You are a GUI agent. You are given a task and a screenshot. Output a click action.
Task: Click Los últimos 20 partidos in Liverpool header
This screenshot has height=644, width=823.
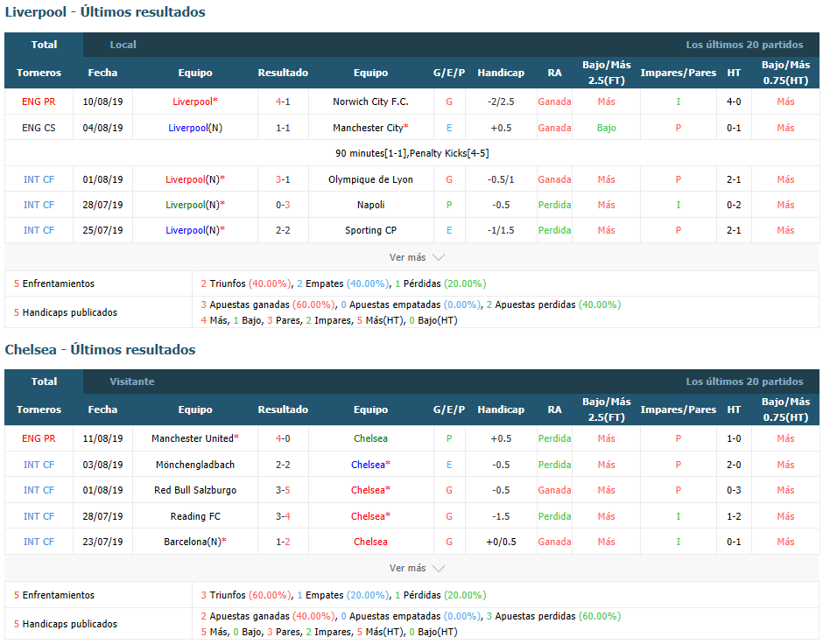pos(744,45)
